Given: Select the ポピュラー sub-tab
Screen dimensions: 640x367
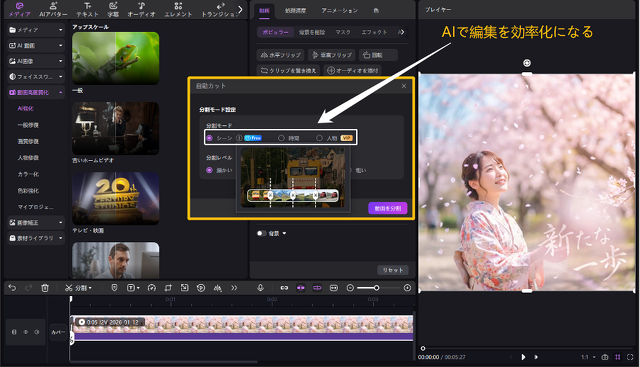Looking at the screenshot, I should pyautogui.click(x=276, y=32).
